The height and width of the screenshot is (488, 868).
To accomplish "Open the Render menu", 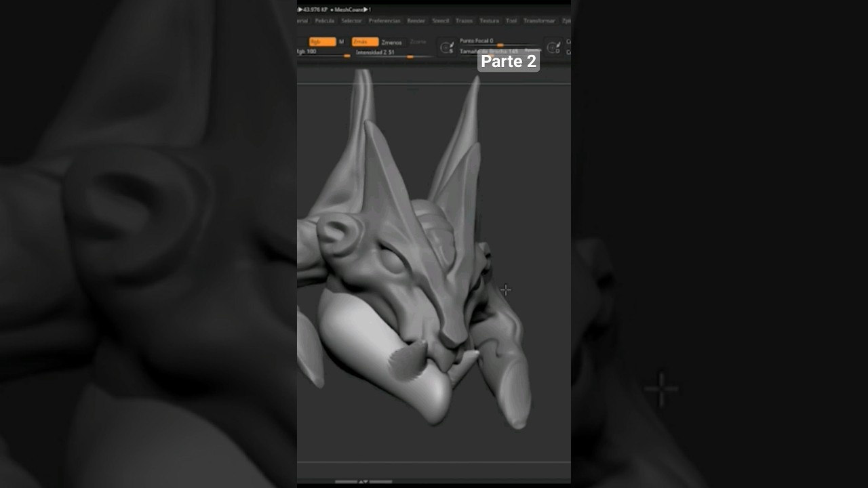I will coord(416,21).
